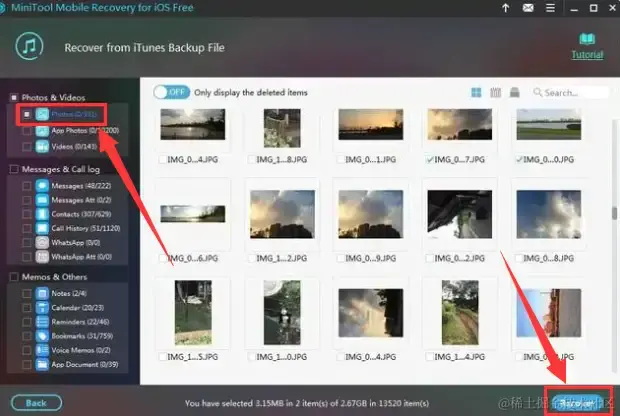Click the Contacts category icon
620x416 pixels.
point(42,214)
